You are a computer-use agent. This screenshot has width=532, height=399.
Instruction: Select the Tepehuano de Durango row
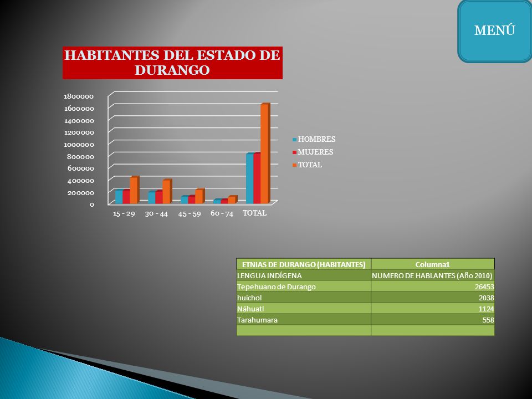[365, 287]
